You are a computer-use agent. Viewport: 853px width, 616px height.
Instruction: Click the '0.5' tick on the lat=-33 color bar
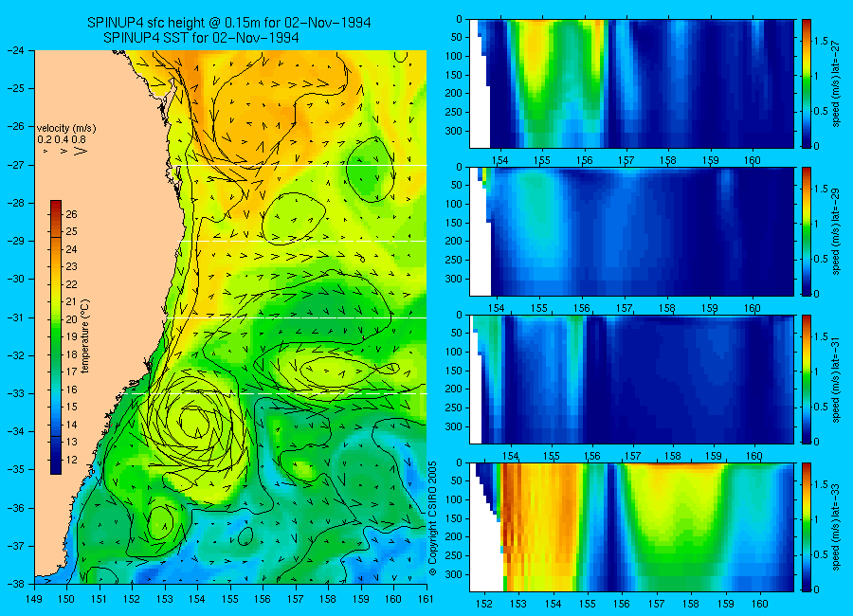pos(821,554)
